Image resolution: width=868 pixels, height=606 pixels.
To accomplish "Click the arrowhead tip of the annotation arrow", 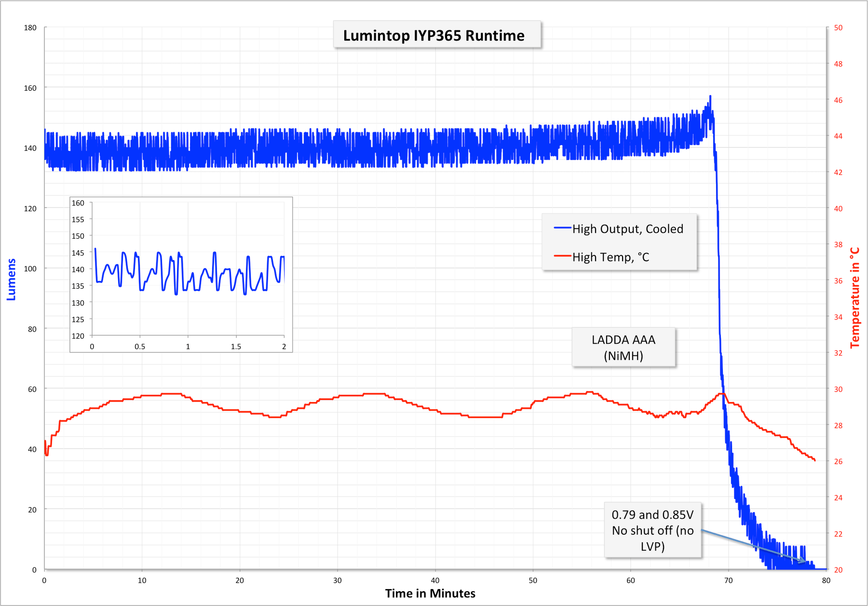I will (x=805, y=562).
